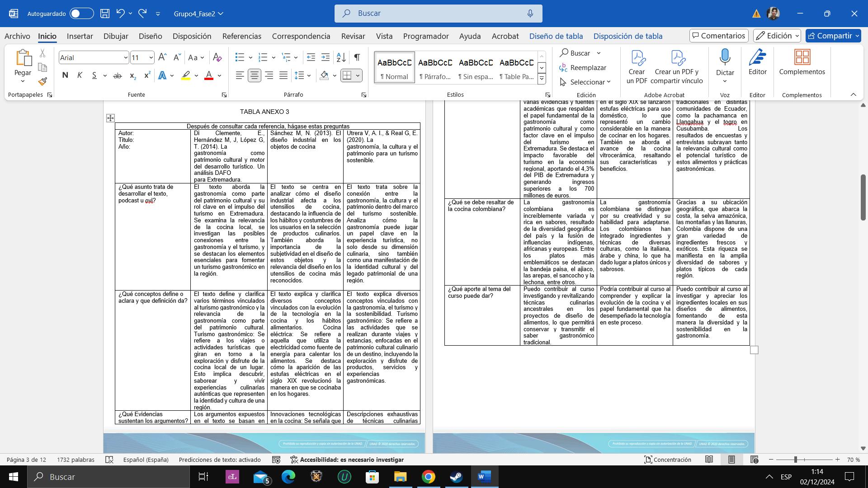Image resolution: width=868 pixels, height=488 pixels.
Task: Switch to Diseño de tabla tab
Action: click(556, 36)
